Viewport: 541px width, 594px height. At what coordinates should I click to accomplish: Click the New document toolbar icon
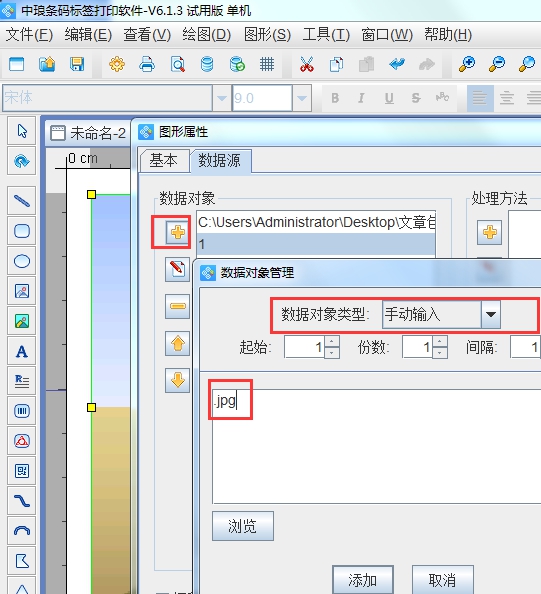(x=16, y=64)
